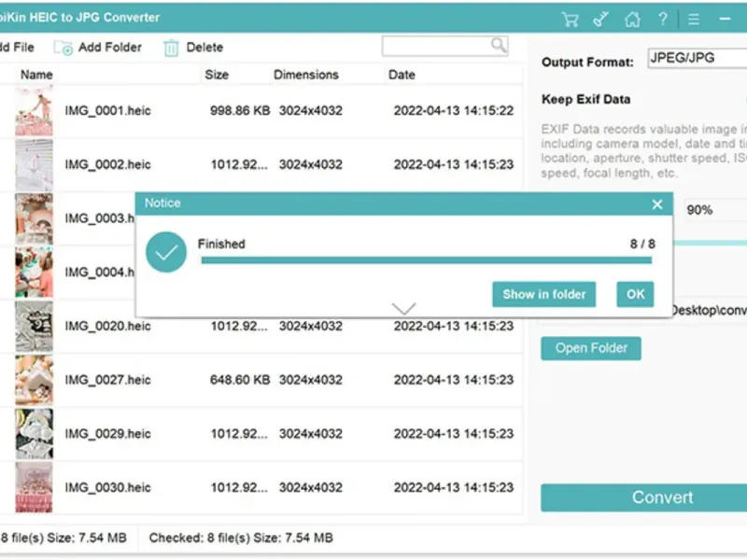The width and height of the screenshot is (747, 560).
Task: Open the help question mark icon
Action: coord(663,20)
